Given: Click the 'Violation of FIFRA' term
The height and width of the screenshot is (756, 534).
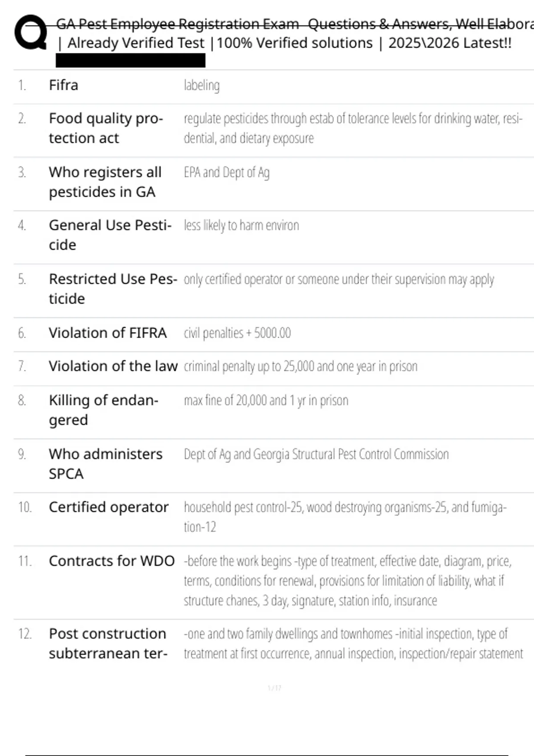Looking at the screenshot, I should [108, 333].
